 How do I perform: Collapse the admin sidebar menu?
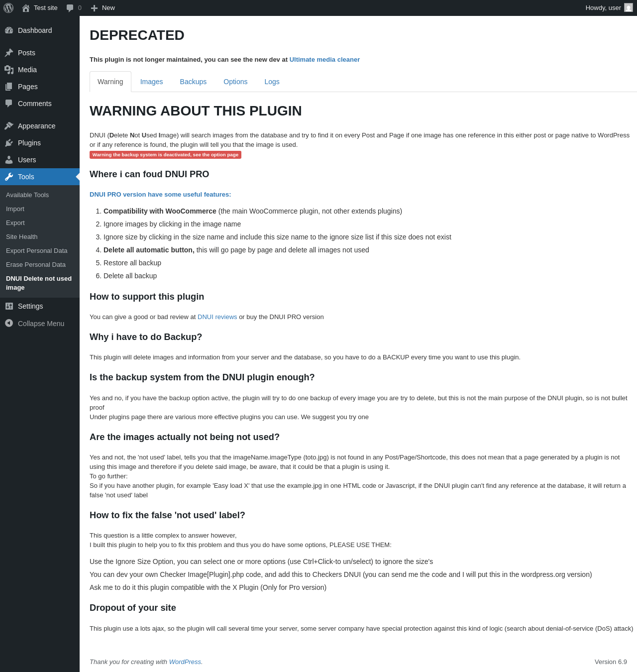coord(35,324)
